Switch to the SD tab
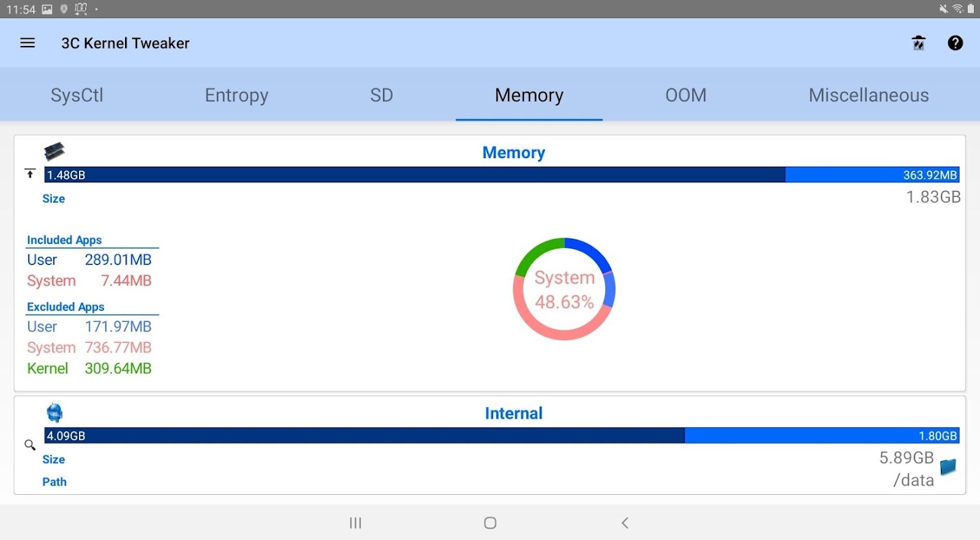Viewport: 980px width, 540px height. [x=382, y=95]
